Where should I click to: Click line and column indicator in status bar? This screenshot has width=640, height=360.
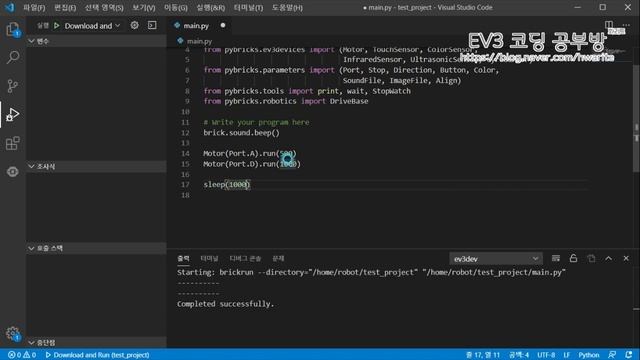483,355
